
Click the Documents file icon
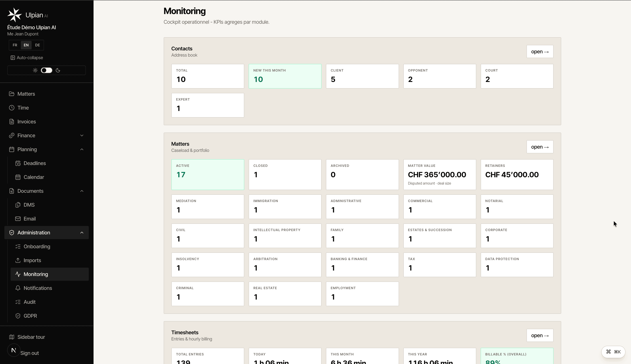click(x=12, y=191)
